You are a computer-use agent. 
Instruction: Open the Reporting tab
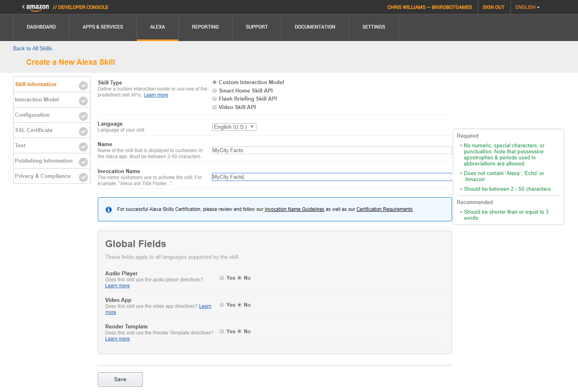[205, 27]
